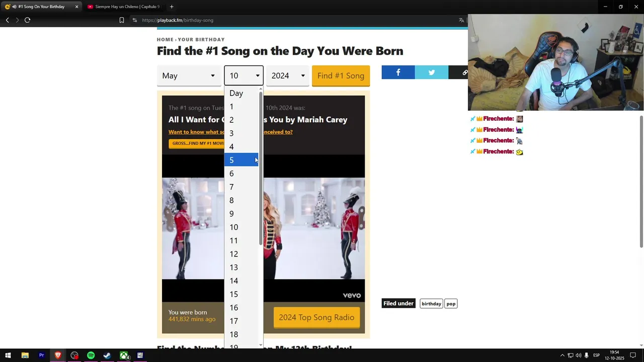Go to HOME breadcrumb link

coord(165,39)
